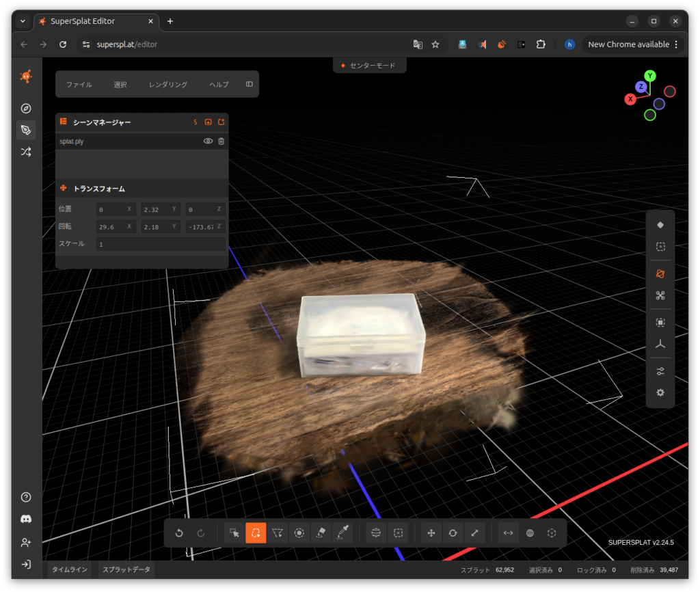700x592 pixels.
Task: Select the brush selection tool
Action: click(299, 533)
